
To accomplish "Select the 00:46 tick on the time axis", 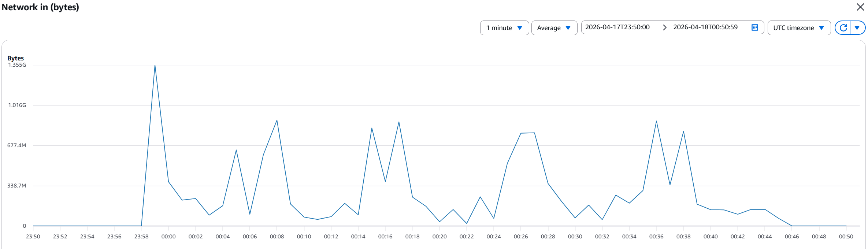I will coord(792,237).
